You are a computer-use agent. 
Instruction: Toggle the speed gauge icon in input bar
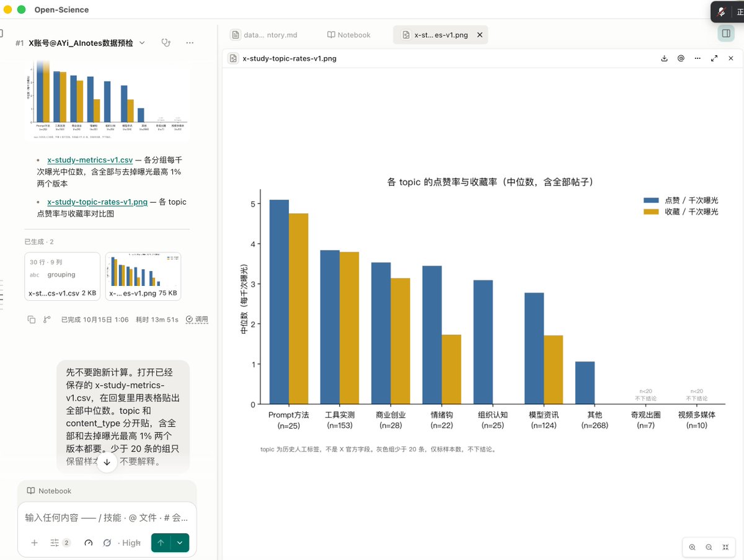pos(89,543)
